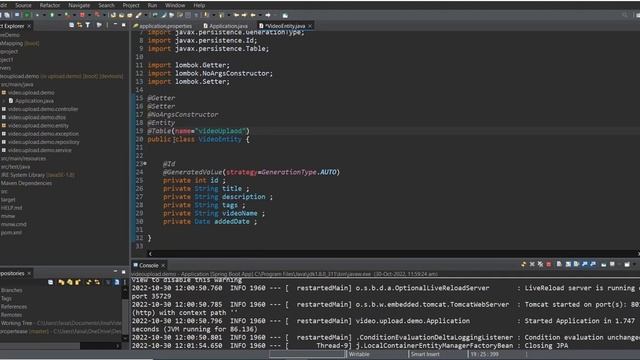Select Remotes node in Git Repositories
Screen dimensions: 640x360
(11, 315)
